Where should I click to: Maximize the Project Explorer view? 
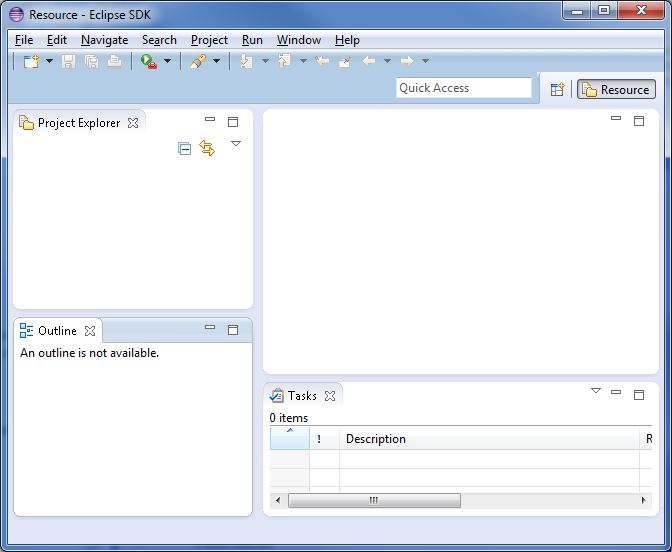tap(233, 122)
